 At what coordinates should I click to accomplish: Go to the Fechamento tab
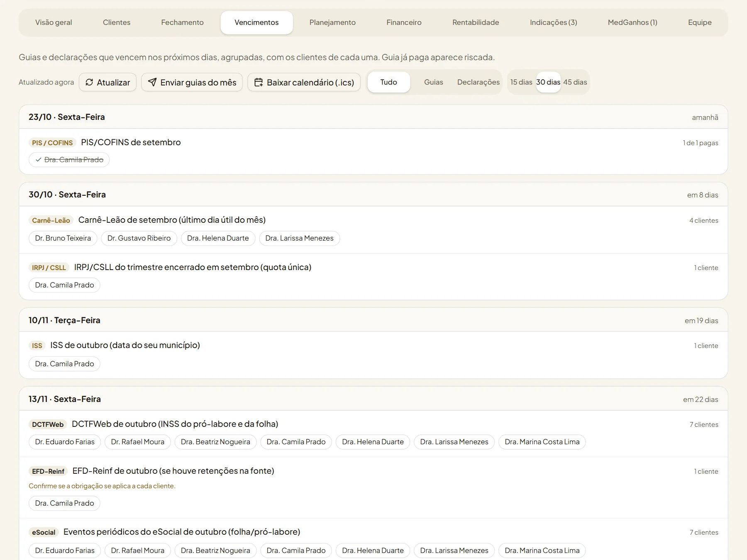pyautogui.click(x=183, y=22)
